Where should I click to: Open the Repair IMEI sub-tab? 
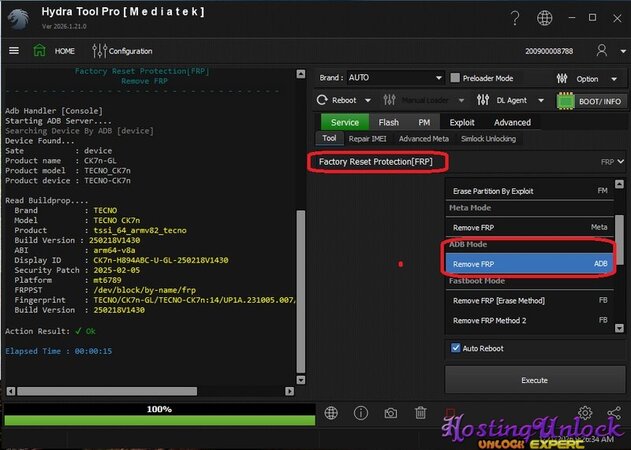tap(368, 138)
